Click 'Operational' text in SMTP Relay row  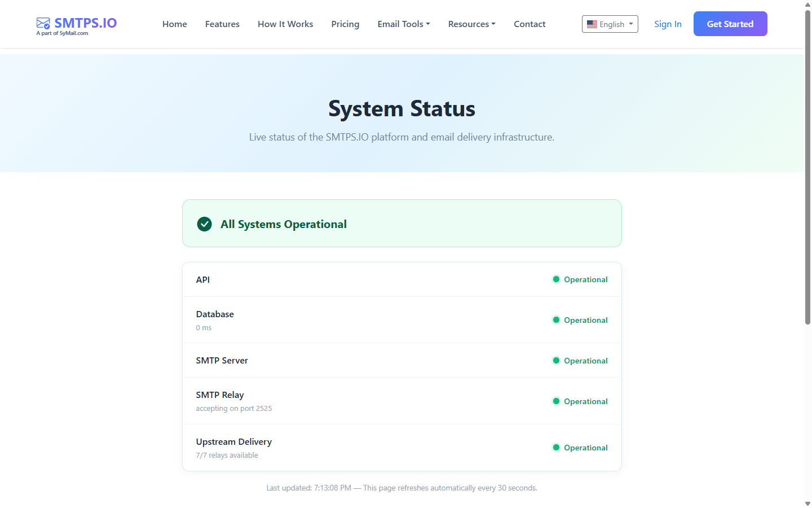(x=586, y=401)
